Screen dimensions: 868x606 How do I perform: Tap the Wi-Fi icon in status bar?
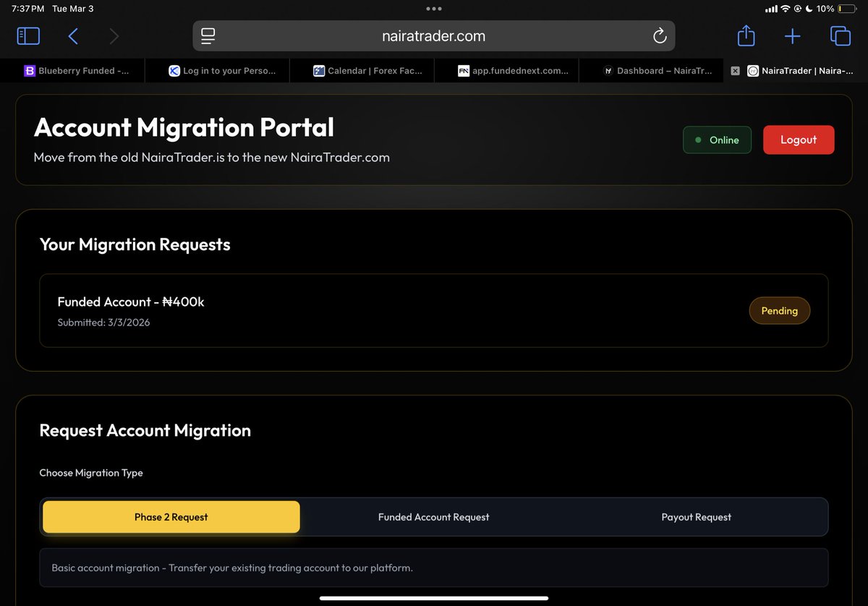click(x=786, y=9)
